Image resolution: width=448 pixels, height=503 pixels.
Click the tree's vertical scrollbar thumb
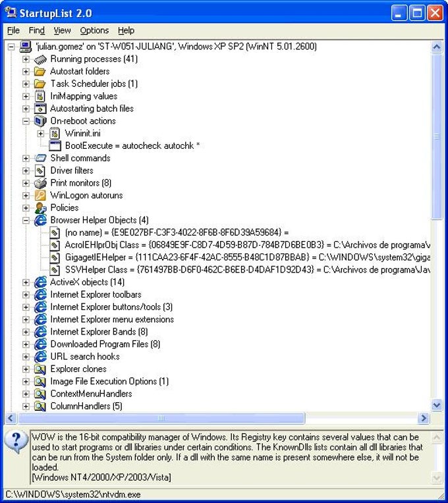coord(436,137)
